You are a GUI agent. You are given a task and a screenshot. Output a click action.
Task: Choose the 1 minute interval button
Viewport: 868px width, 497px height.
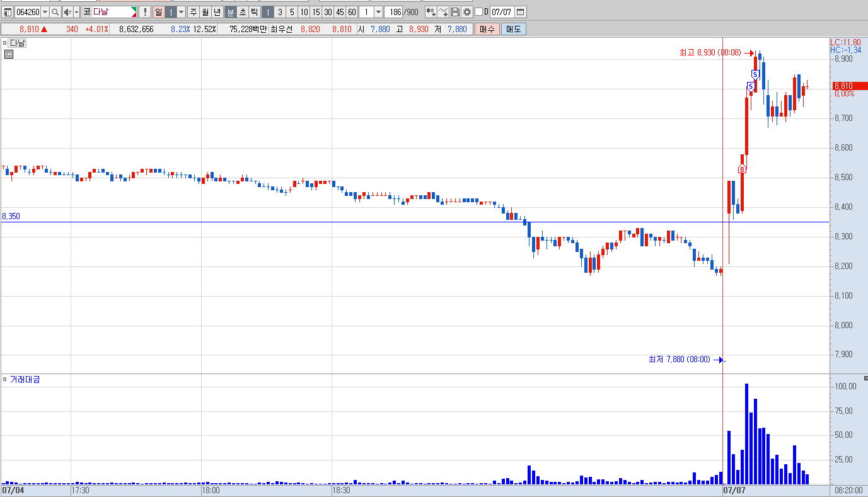click(x=268, y=12)
